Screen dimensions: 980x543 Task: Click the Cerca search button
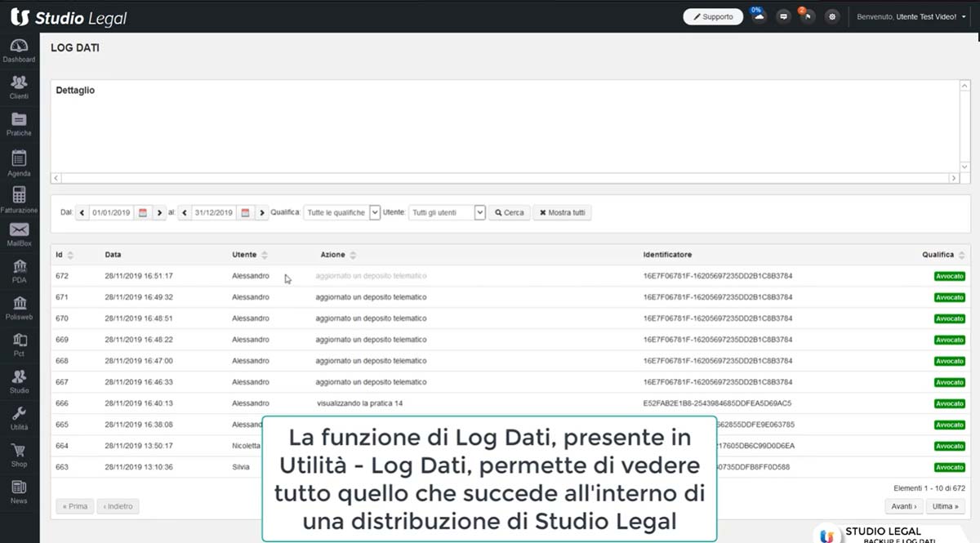pos(509,212)
